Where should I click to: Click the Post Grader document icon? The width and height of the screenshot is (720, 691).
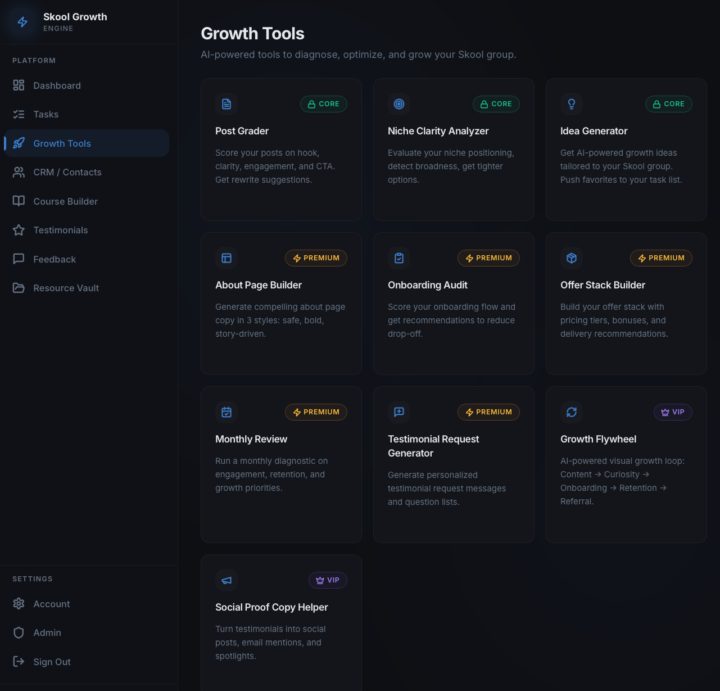[x=226, y=104]
